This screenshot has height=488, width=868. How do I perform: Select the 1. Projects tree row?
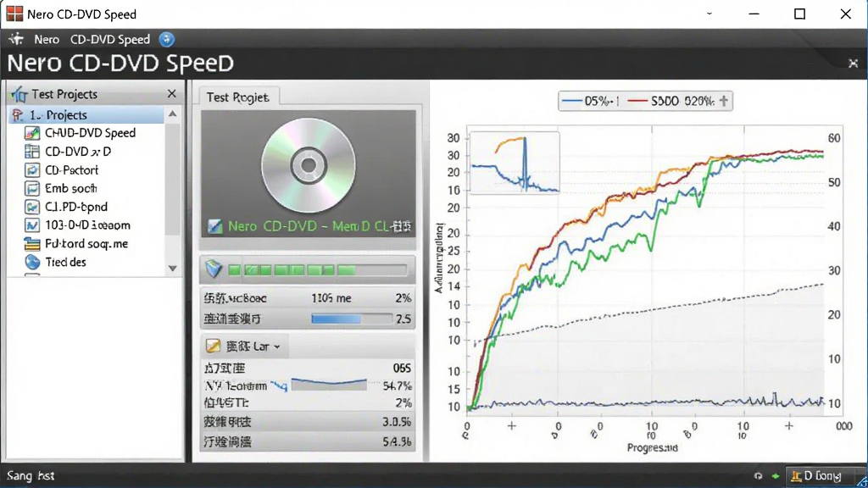pos(87,115)
